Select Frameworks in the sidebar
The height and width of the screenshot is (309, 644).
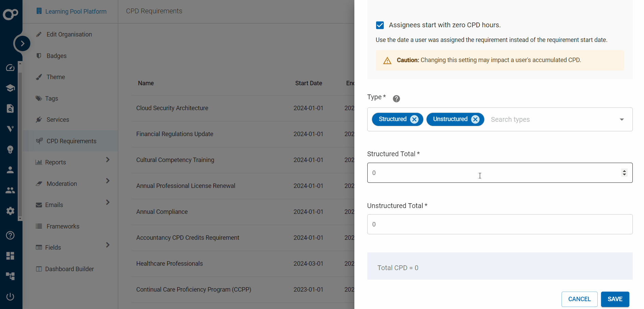click(x=62, y=226)
